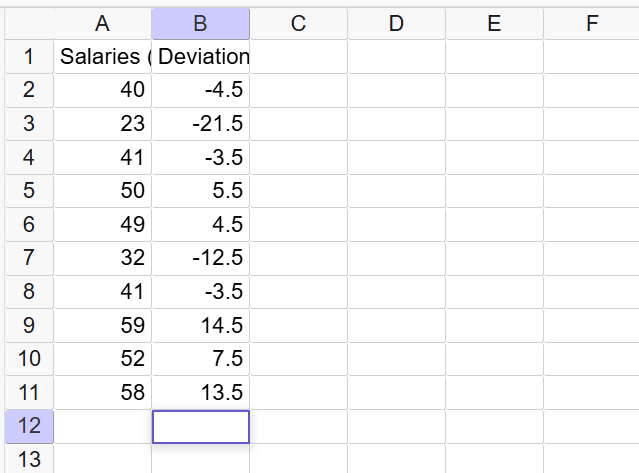
Task: Select row 10 header
Action: (29, 359)
